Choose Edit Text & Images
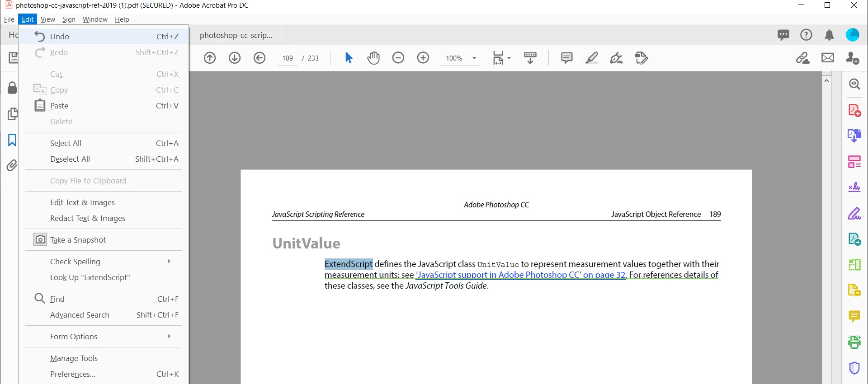This screenshot has width=868, height=384. click(x=104, y=202)
